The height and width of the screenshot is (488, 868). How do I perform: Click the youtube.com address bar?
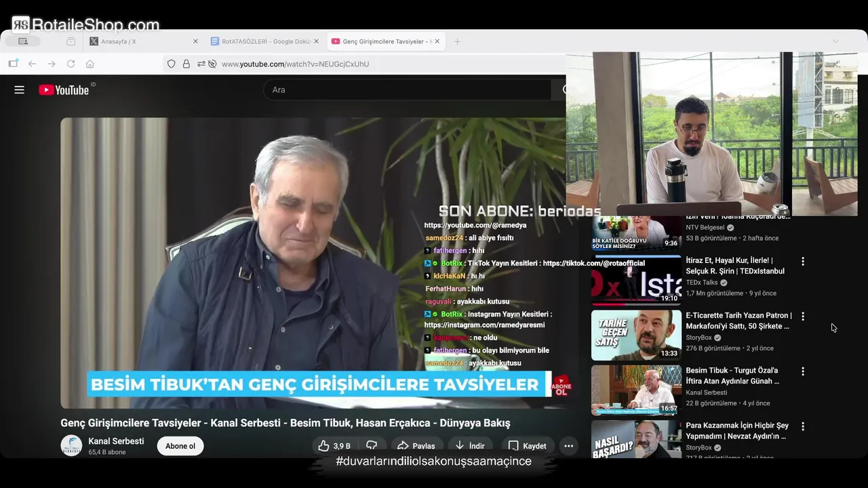tap(366, 64)
